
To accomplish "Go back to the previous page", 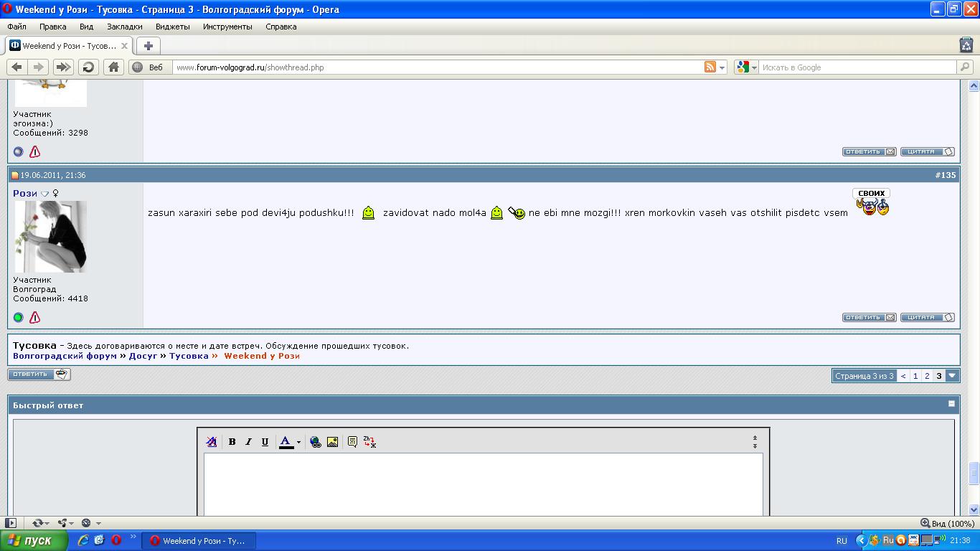I will point(17,67).
